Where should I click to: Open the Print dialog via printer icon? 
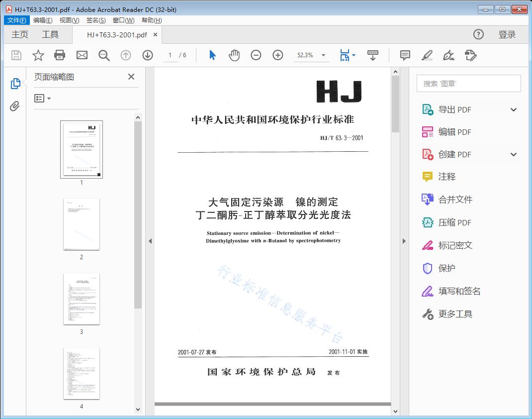tap(60, 55)
